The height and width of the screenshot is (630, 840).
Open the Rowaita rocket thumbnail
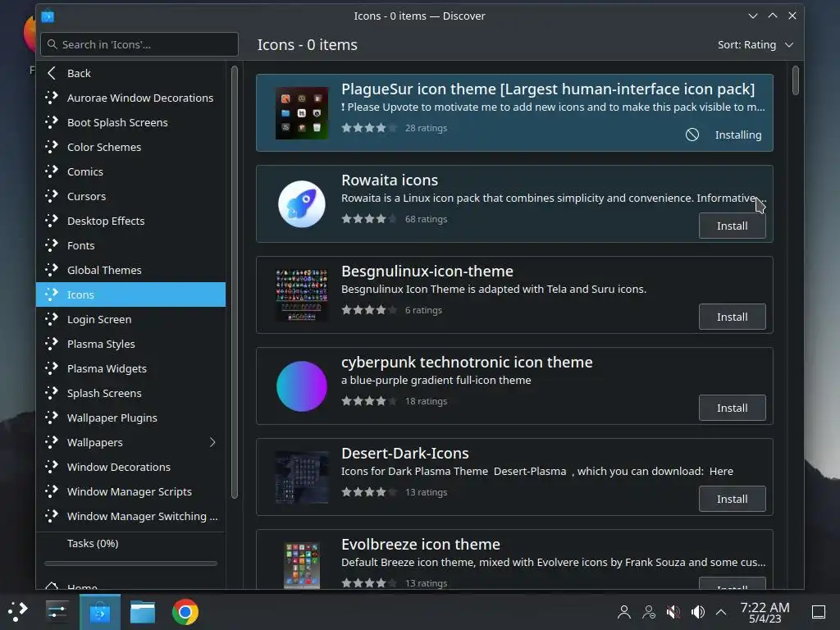(x=302, y=204)
